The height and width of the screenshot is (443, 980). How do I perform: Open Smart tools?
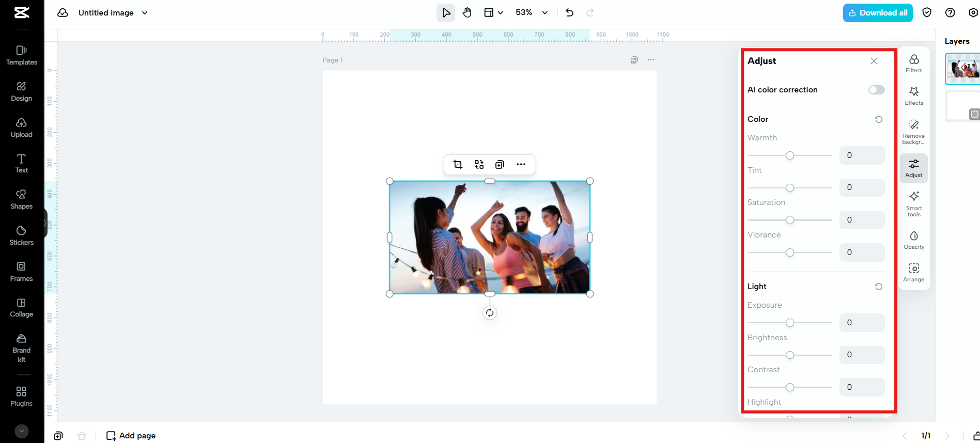(x=914, y=204)
